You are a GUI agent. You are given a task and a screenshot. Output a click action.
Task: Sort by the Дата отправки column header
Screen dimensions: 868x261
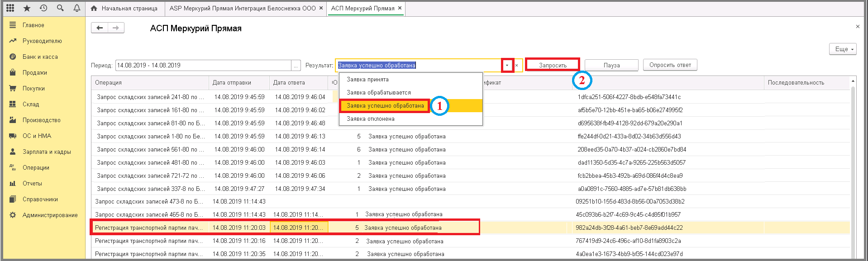tap(238, 83)
